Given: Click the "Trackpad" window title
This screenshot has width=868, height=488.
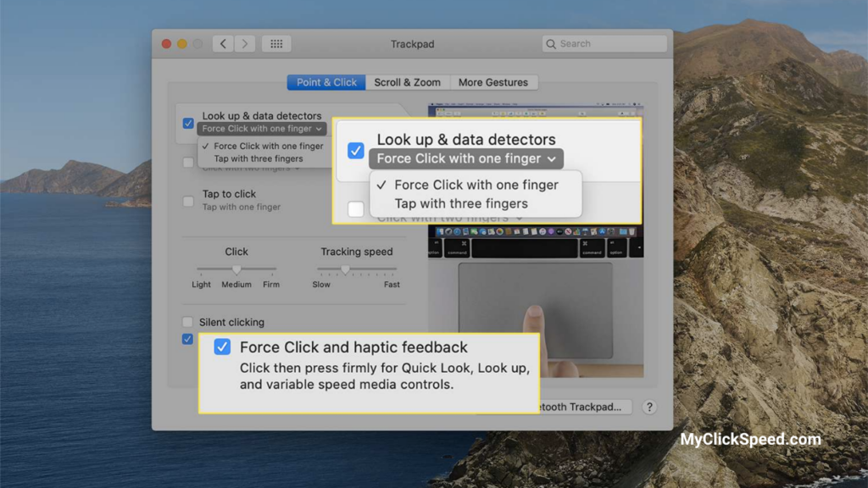Looking at the screenshot, I should point(413,44).
